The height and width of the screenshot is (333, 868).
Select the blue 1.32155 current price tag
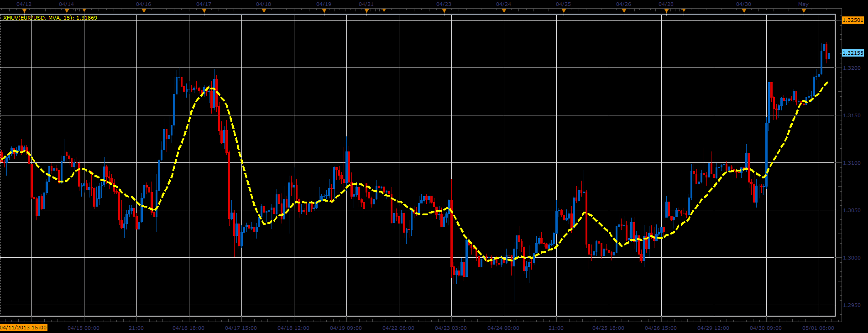pos(852,53)
